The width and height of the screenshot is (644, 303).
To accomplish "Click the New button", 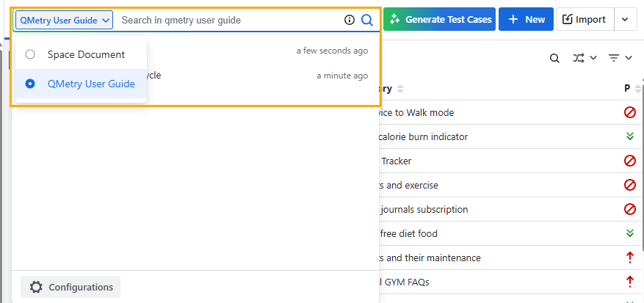I will pyautogui.click(x=526, y=20).
